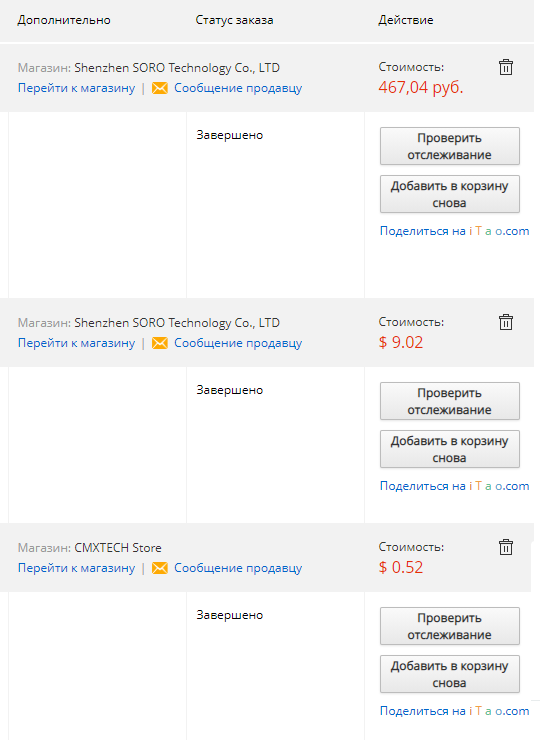Share the $ 0.52 order on iTao.com
The height and width of the screenshot is (740, 540).
[455, 711]
